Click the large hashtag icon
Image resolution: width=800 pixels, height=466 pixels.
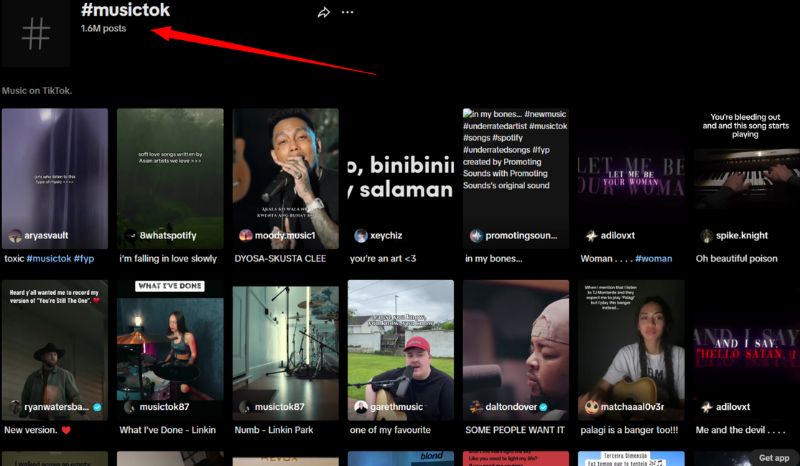[36, 34]
